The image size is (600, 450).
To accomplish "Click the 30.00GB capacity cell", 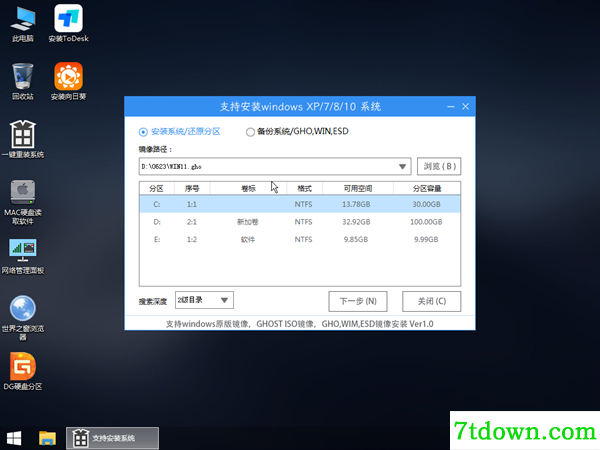I will (x=426, y=204).
